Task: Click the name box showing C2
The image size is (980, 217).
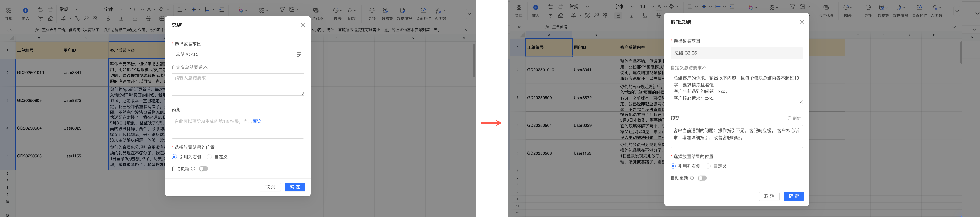Action: pyautogui.click(x=10, y=30)
